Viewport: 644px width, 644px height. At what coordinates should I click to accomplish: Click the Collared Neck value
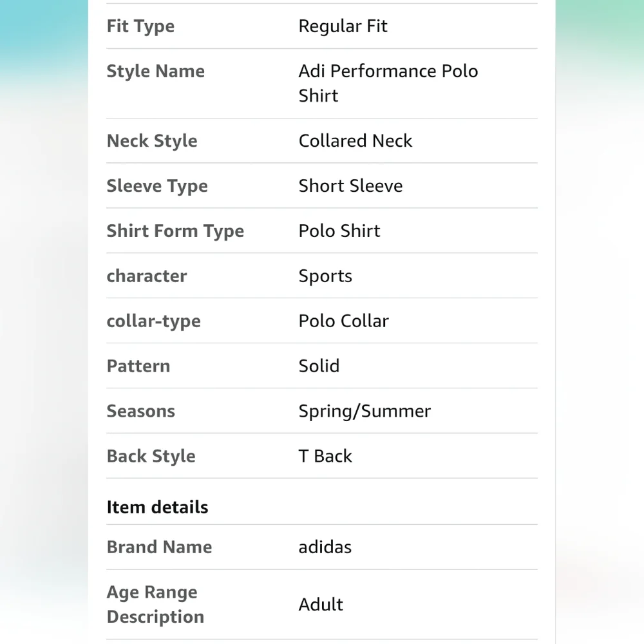click(x=355, y=141)
